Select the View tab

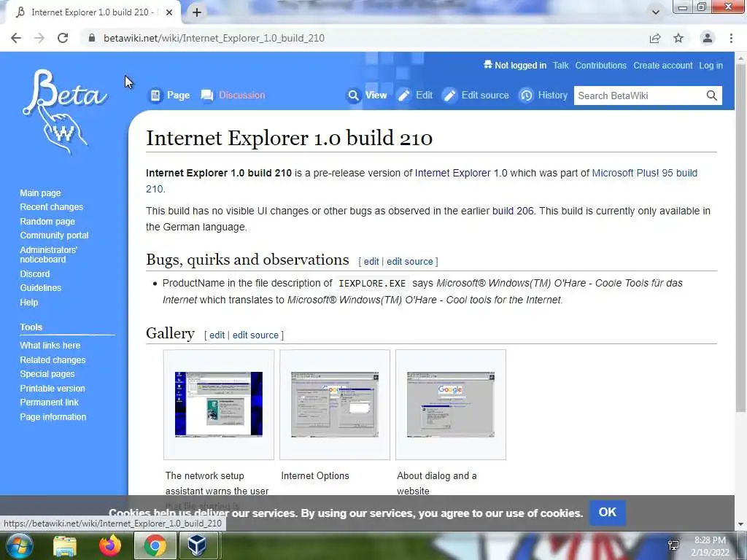coord(367,96)
